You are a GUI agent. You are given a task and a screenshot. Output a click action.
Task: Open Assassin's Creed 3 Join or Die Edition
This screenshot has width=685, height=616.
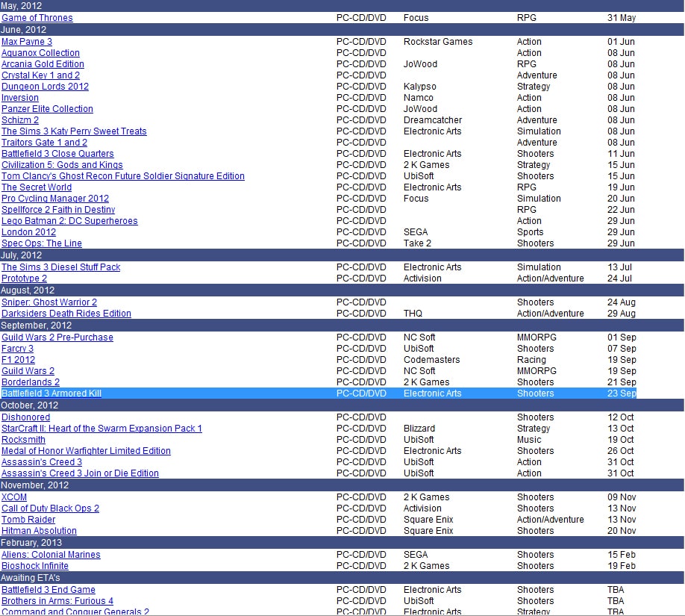[80, 473]
